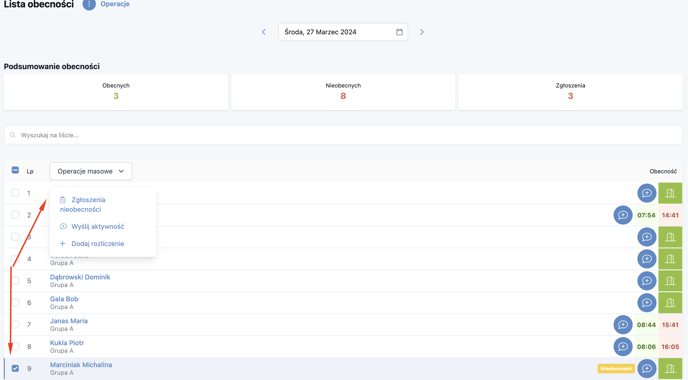The width and height of the screenshot is (688, 380).
Task: Check Janas Maria's checkbox
Action: tap(15, 325)
